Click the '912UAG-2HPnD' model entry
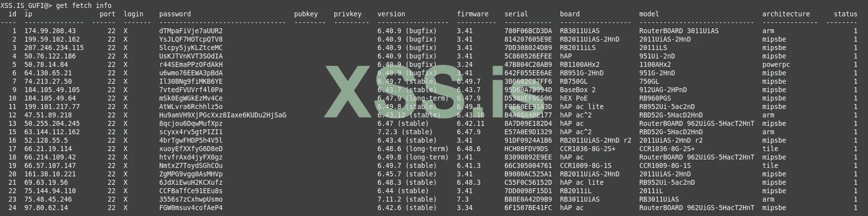 point(663,90)
